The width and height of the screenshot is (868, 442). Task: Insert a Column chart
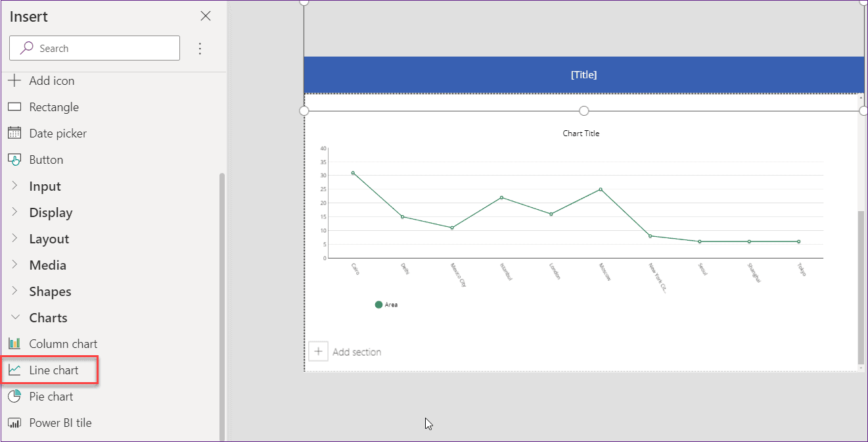63,344
